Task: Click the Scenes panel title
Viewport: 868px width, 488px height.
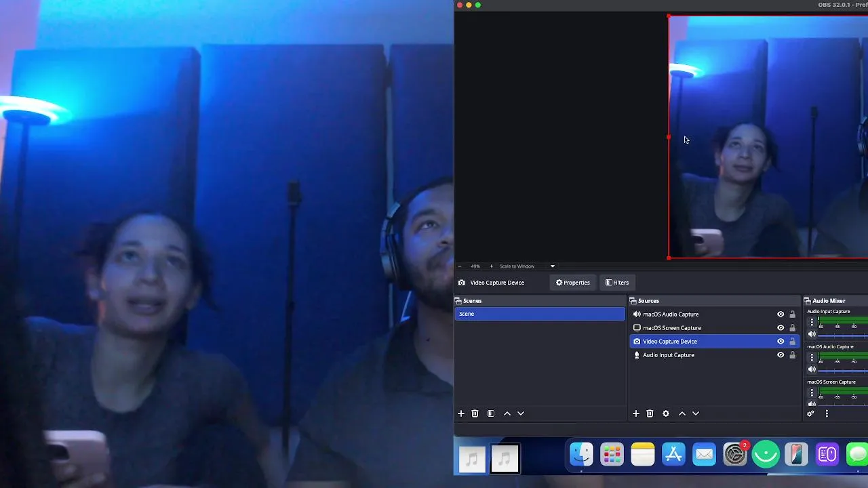Action: tap(472, 301)
